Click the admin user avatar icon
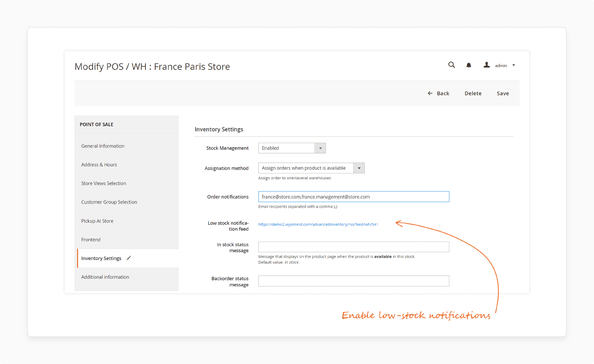The height and width of the screenshot is (364, 594). click(486, 65)
